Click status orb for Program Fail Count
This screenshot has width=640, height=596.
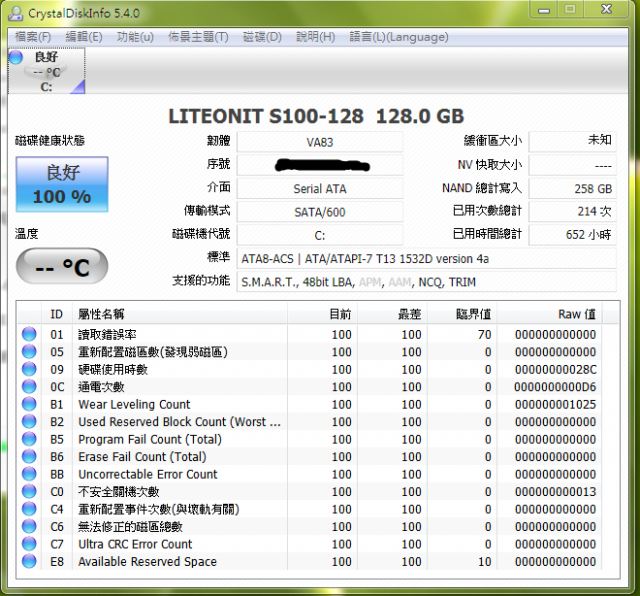click(x=29, y=439)
